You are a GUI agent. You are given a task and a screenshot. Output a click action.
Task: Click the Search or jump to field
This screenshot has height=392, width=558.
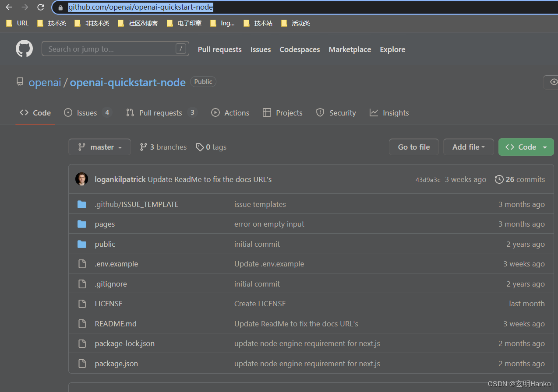(x=115, y=49)
